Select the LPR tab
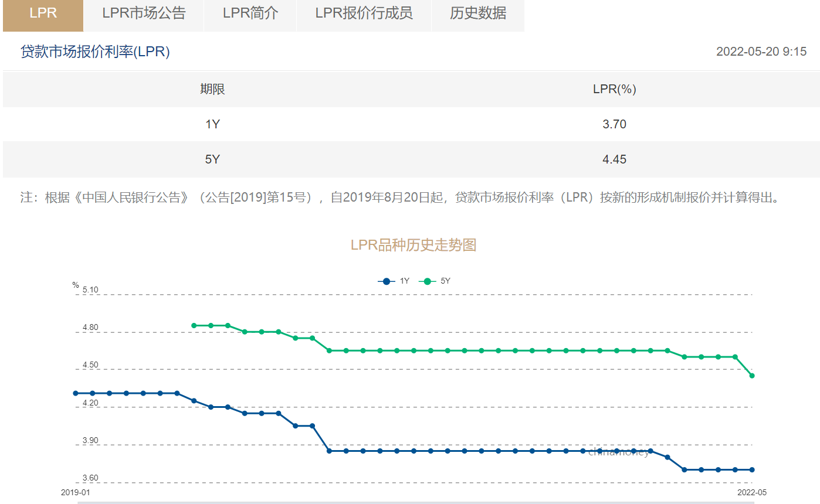Image resolution: width=820 pixels, height=504 pixels. [x=42, y=15]
